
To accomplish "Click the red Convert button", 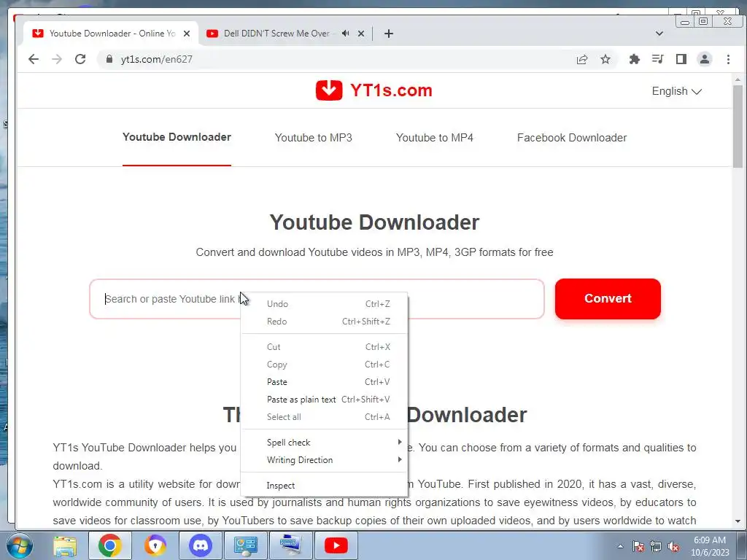I will click(x=608, y=298).
